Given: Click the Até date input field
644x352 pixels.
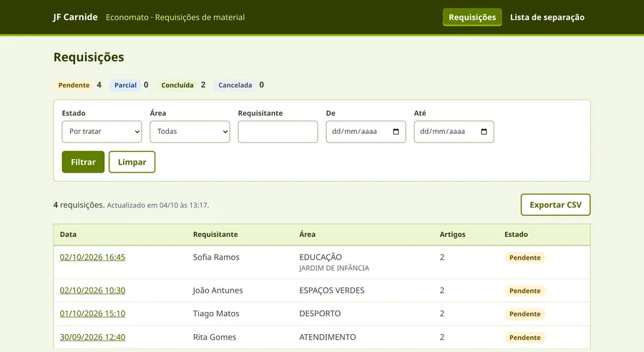Looking at the screenshot, I should 454,132.
